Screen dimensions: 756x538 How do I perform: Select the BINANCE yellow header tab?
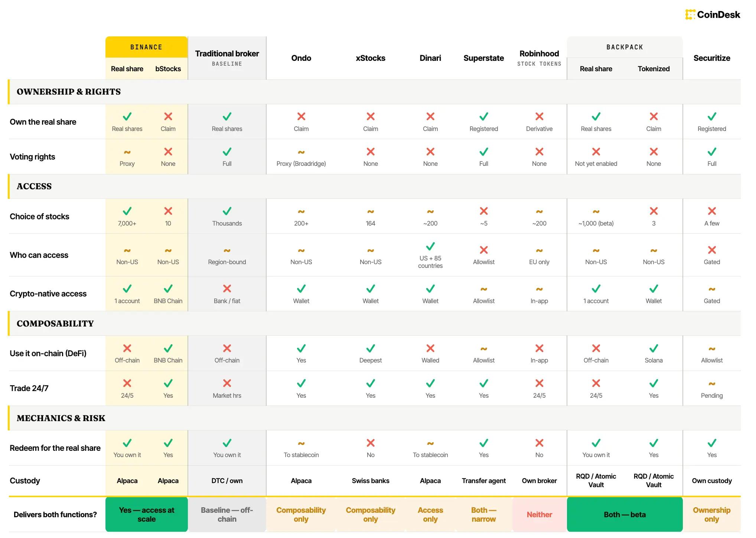tap(146, 47)
